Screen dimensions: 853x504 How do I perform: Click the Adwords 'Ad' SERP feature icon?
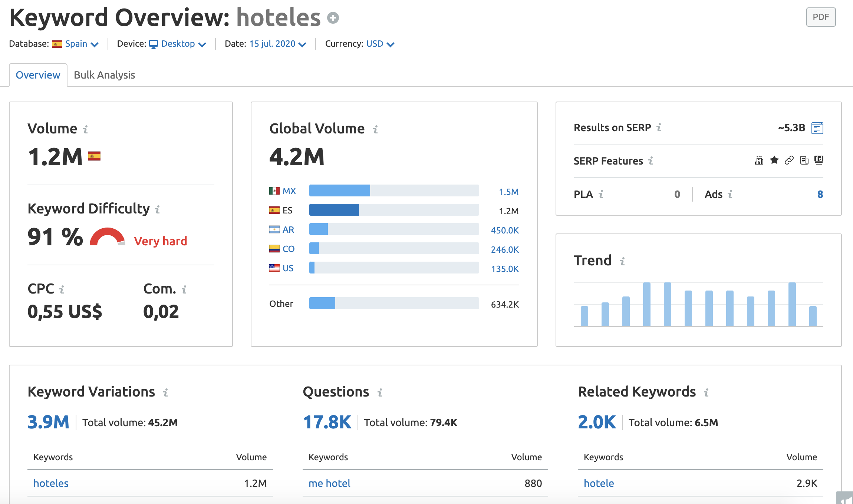click(x=819, y=160)
